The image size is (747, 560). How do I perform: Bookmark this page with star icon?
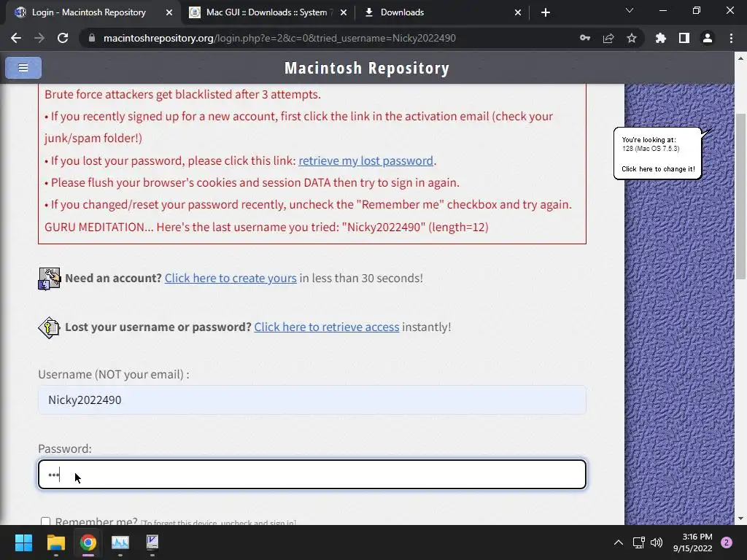coord(632,38)
